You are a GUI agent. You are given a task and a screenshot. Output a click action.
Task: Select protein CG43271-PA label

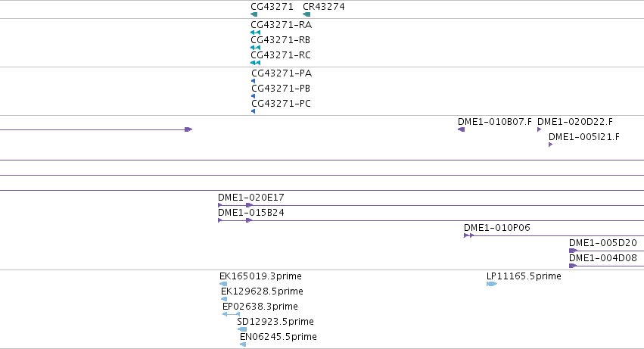[x=282, y=73]
